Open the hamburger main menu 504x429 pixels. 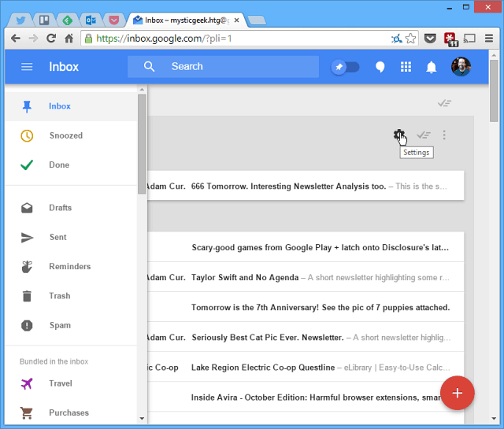click(x=27, y=67)
